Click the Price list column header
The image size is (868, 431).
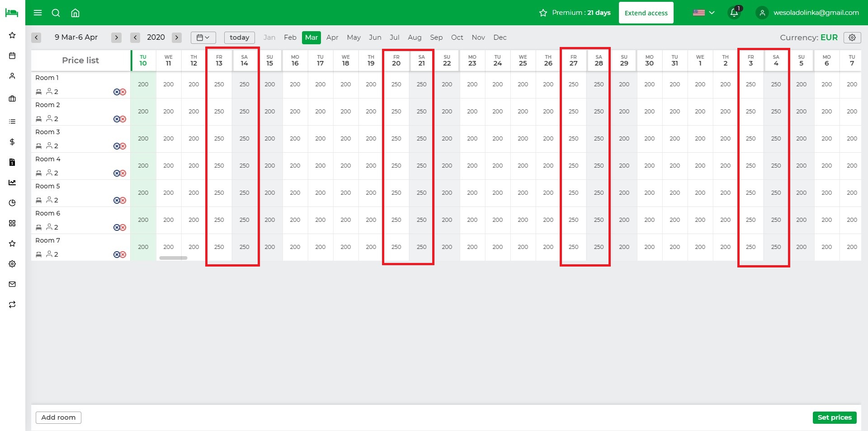pos(80,60)
